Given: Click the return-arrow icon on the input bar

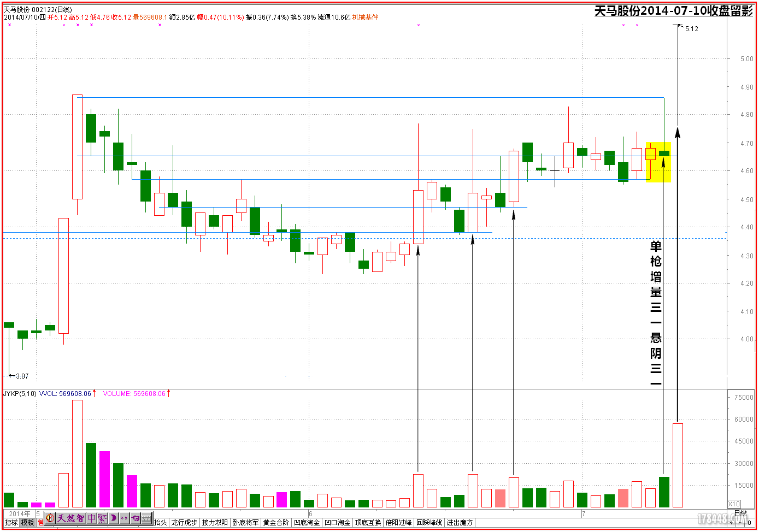Looking at the screenshot, I should click(136, 518).
